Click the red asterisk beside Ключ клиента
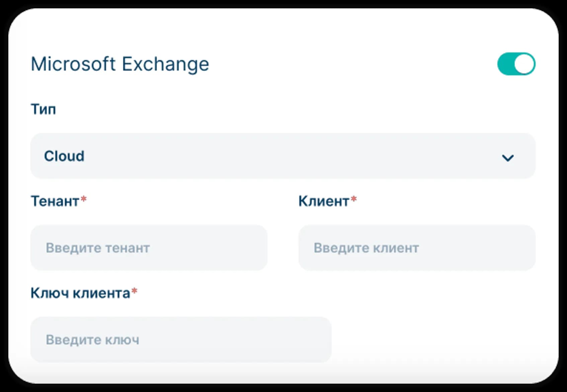Image resolution: width=567 pixels, height=392 pixels. (134, 291)
